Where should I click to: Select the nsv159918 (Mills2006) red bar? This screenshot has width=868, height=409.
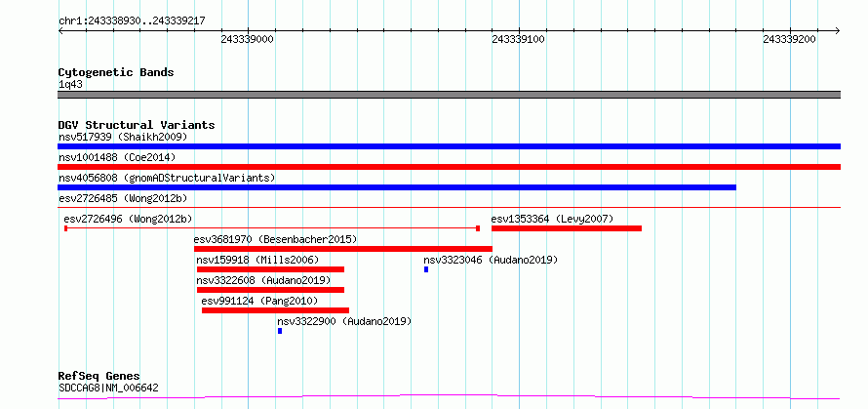click(x=271, y=269)
